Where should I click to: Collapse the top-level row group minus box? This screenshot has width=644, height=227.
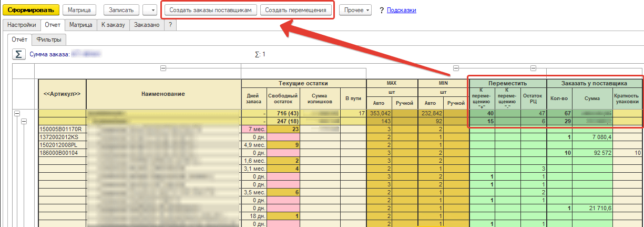[x=17, y=113]
